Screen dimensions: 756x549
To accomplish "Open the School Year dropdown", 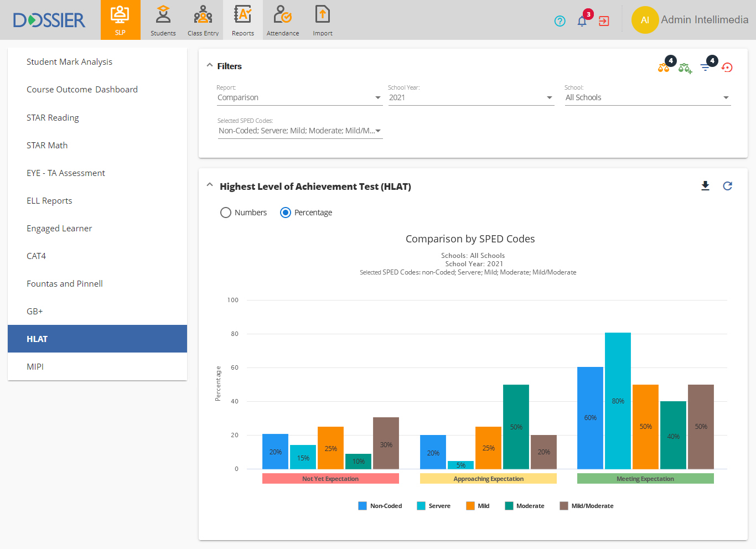I will pyautogui.click(x=470, y=97).
